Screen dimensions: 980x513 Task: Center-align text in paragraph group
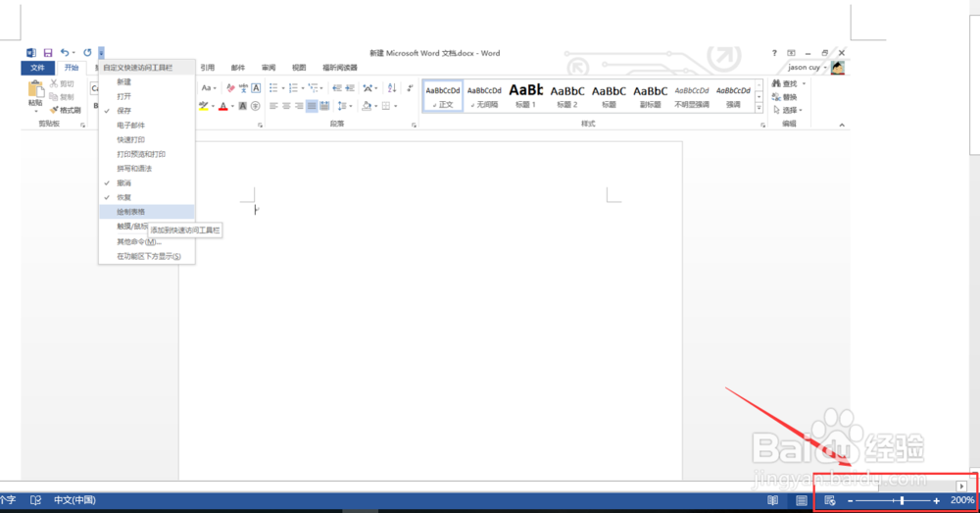[286, 106]
